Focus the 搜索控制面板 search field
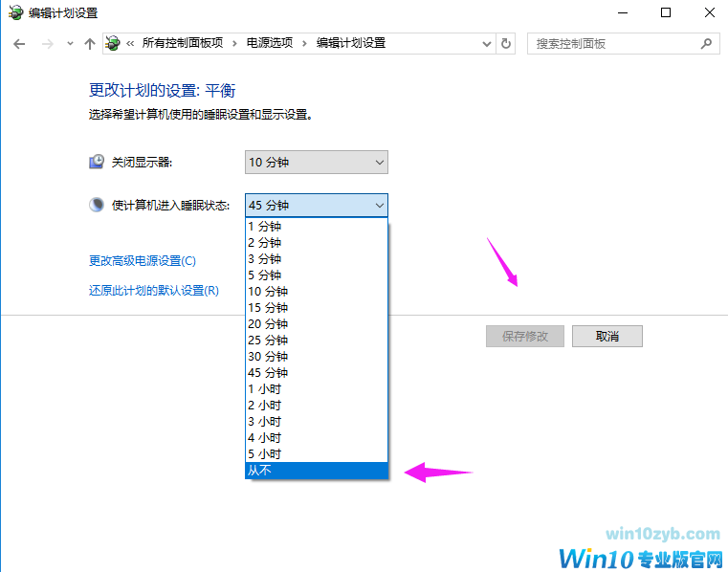Image resolution: width=728 pixels, height=572 pixels. 612,43
